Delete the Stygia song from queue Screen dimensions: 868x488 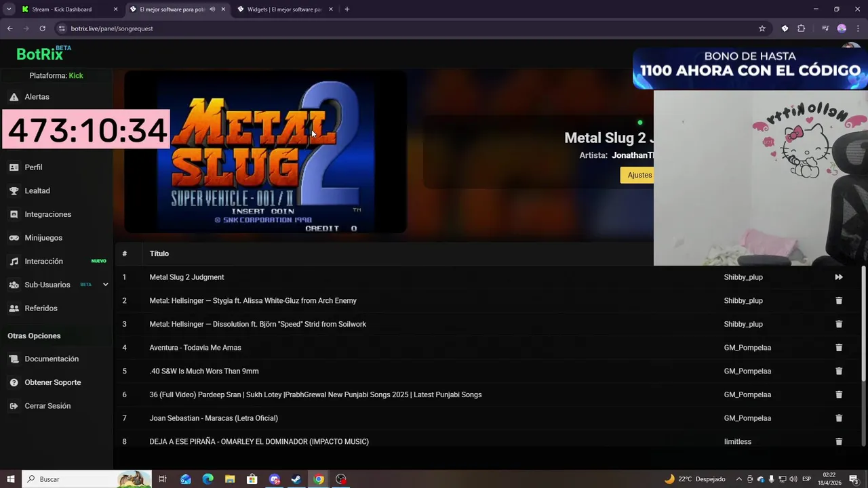tap(839, 301)
